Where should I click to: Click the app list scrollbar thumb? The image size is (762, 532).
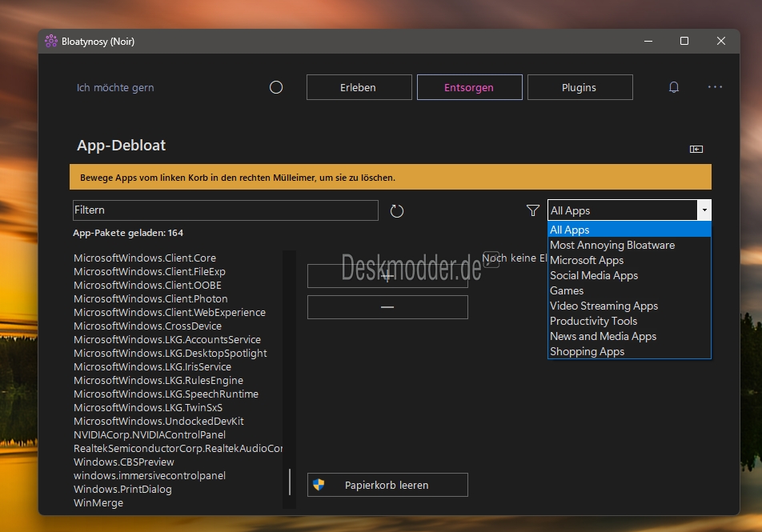(290, 482)
